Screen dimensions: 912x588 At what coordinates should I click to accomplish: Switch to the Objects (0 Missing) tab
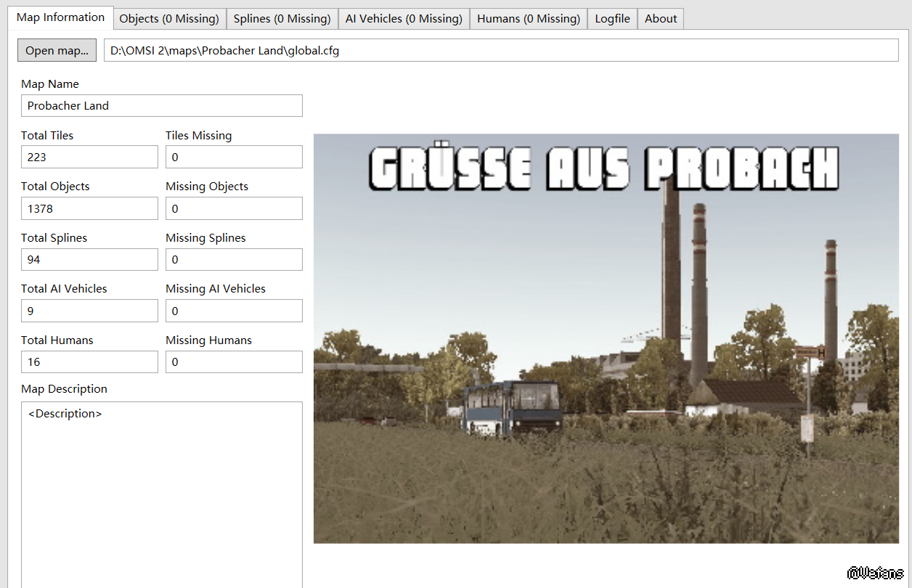pos(168,19)
